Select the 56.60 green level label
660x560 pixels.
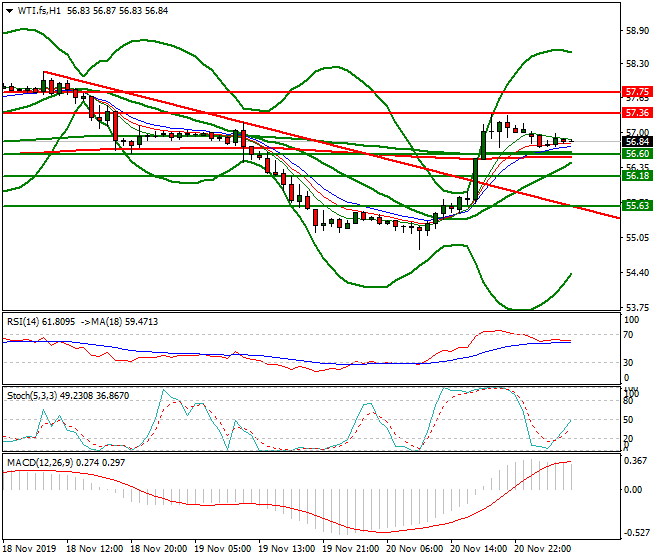click(x=637, y=154)
